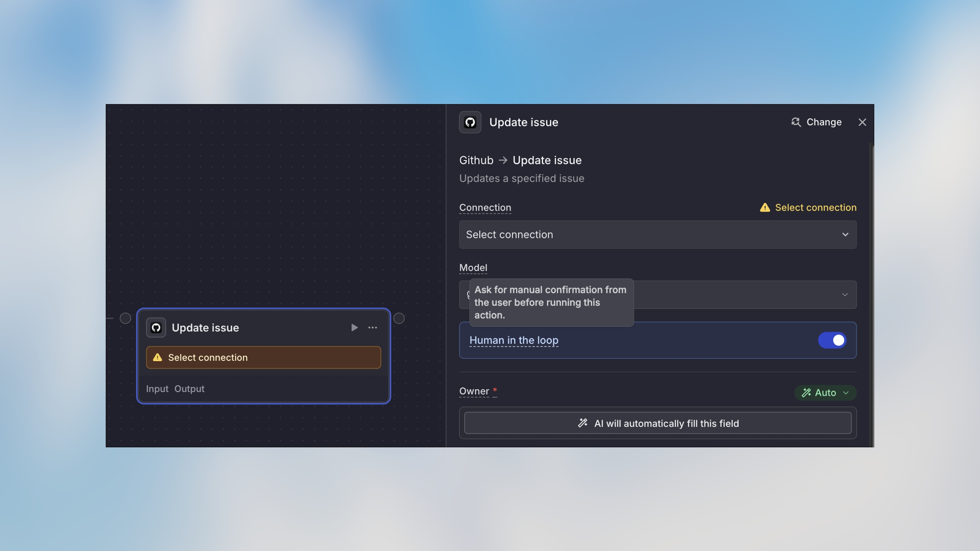Click the Human in the loop label
Viewport: 980px width, 551px height.
[x=514, y=340]
